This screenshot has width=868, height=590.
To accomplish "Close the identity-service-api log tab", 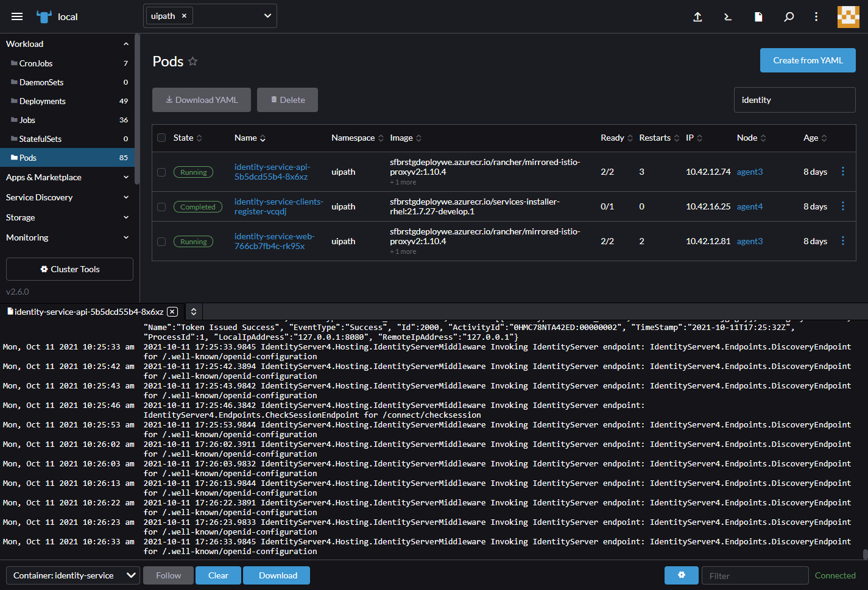I will pos(172,312).
